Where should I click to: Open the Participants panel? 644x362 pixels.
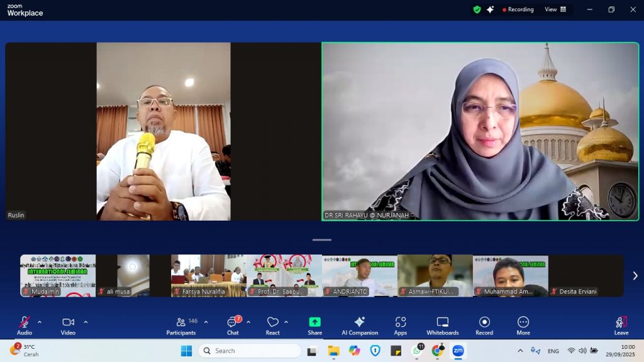pyautogui.click(x=181, y=324)
